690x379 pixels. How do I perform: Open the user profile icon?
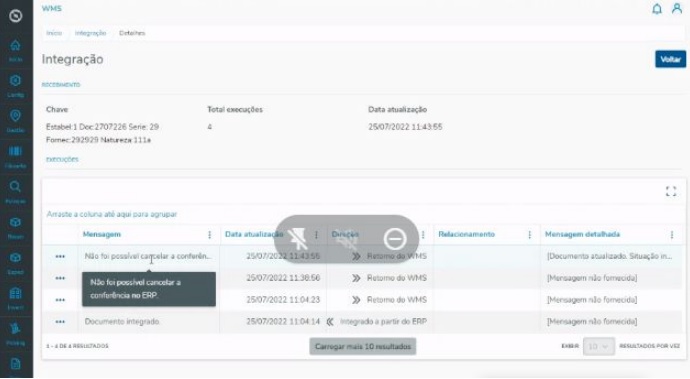[x=676, y=8]
